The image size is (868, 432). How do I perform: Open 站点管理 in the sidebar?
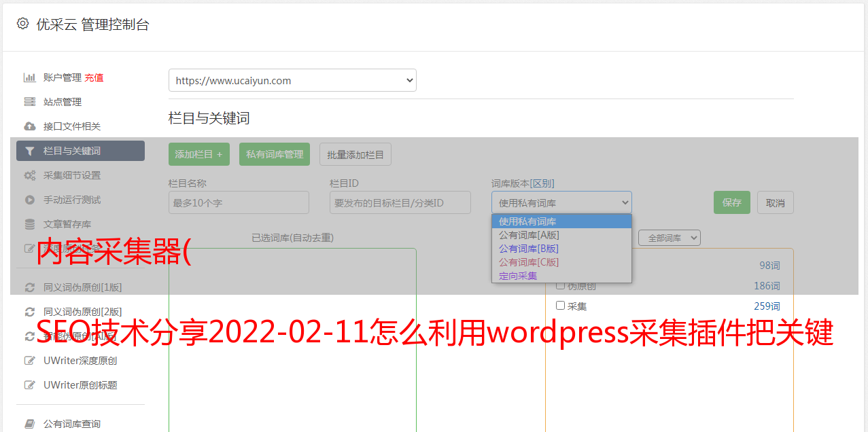tap(63, 102)
